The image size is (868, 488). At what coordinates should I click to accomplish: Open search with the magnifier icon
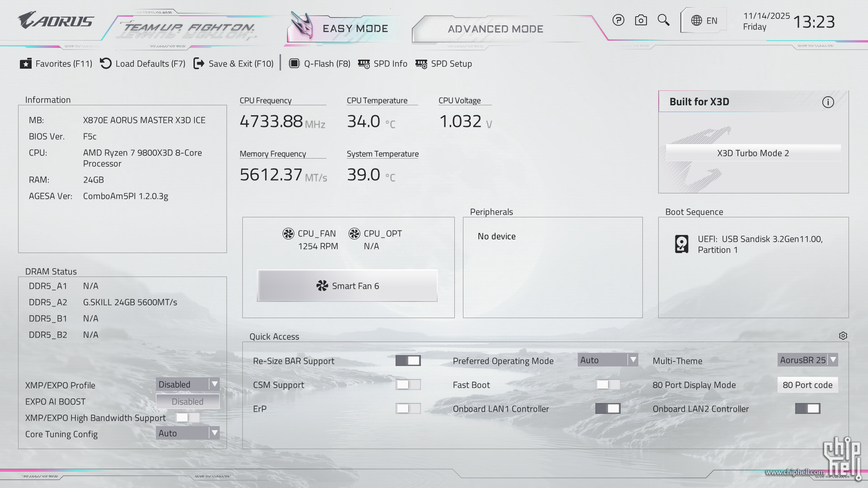pos(663,20)
